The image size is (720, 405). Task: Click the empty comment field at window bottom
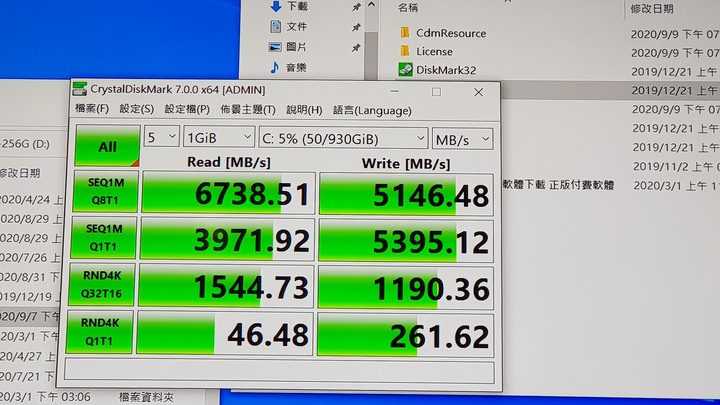click(x=279, y=371)
